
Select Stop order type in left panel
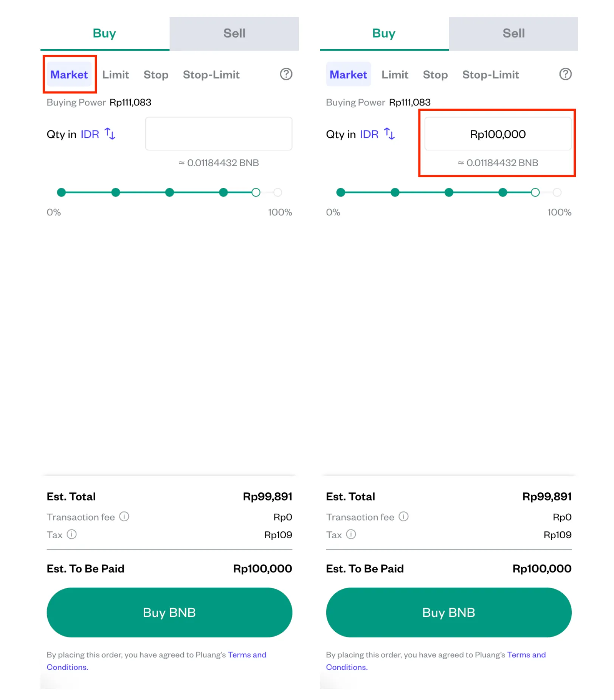[x=156, y=74]
